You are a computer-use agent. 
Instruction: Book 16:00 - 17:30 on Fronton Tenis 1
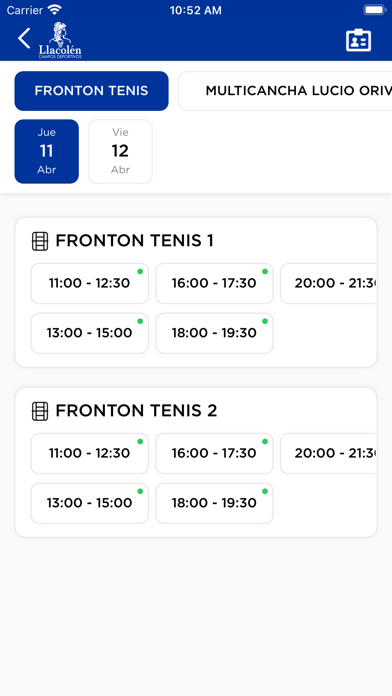[x=214, y=284]
